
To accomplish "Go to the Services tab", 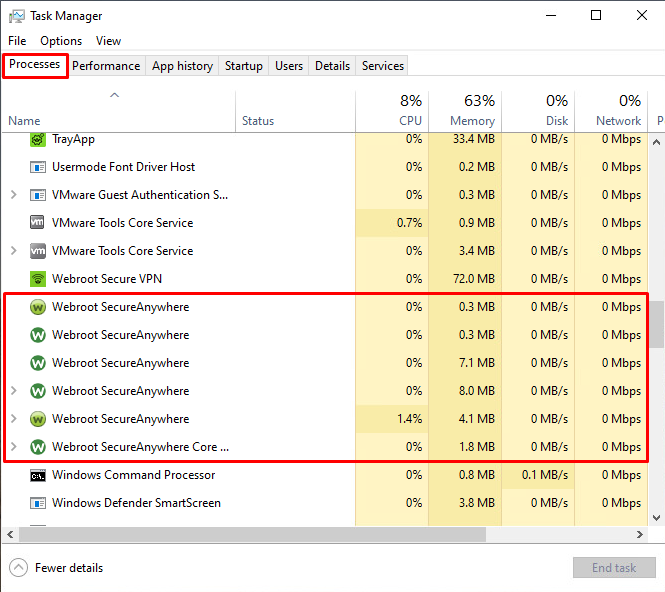I will pyautogui.click(x=383, y=66).
